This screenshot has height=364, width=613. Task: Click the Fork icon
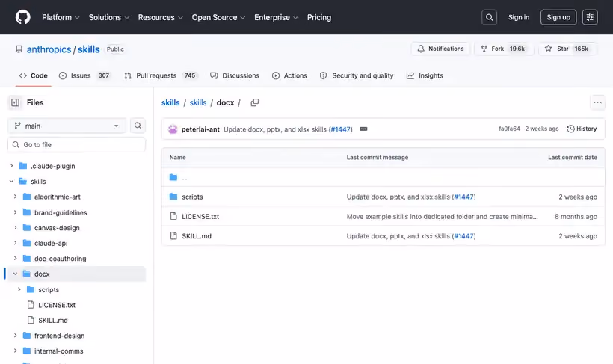tap(484, 49)
